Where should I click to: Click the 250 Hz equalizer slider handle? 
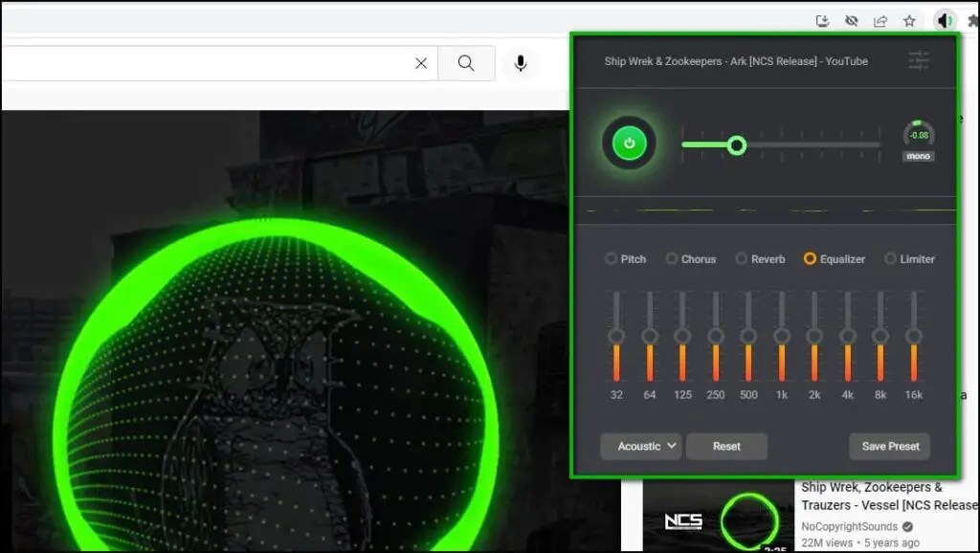coord(716,336)
